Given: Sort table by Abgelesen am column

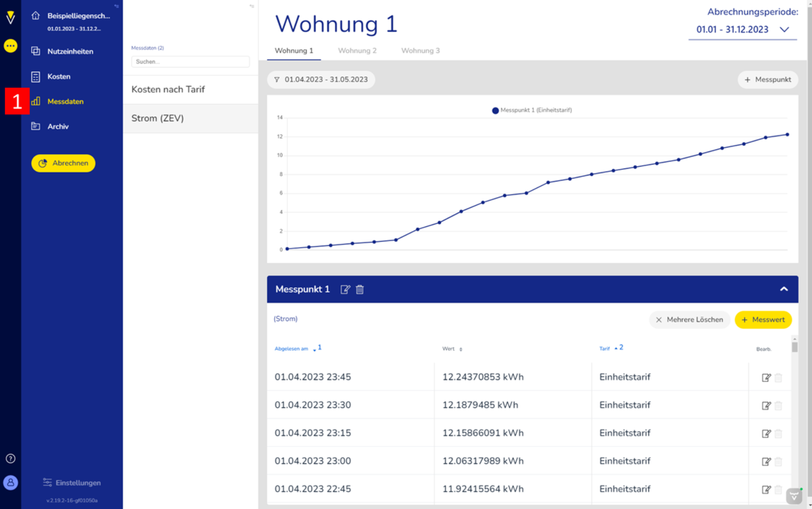Looking at the screenshot, I should 291,349.
